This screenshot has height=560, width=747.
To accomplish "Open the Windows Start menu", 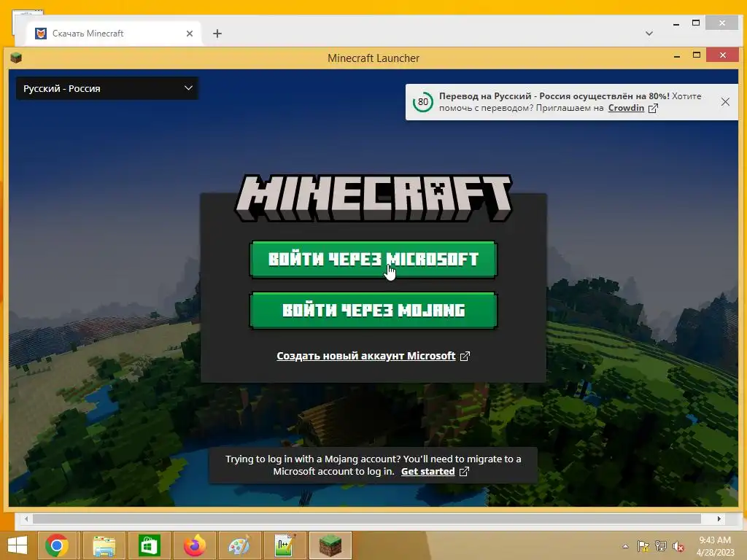I will 18,545.
